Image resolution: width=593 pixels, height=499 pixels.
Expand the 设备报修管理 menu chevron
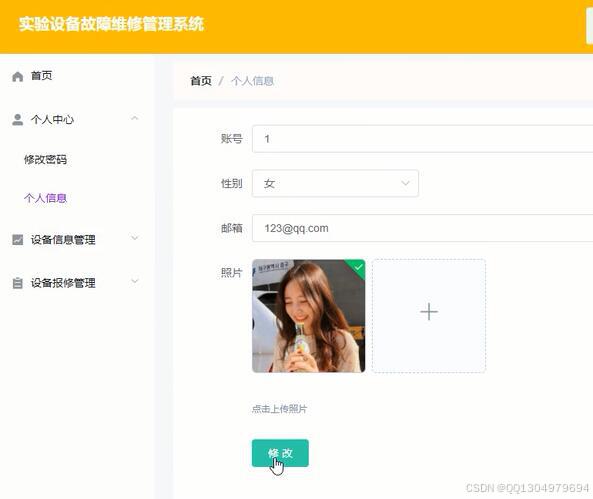click(135, 281)
